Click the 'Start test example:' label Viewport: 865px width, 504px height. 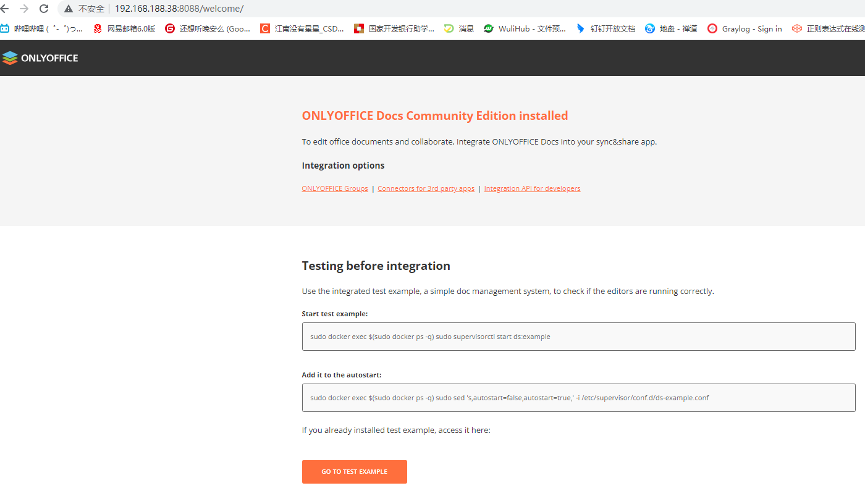(x=335, y=314)
